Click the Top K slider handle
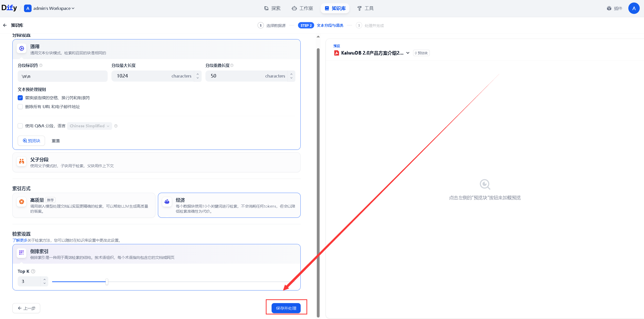Image resolution: width=644 pixels, height=319 pixels. [x=107, y=282]
